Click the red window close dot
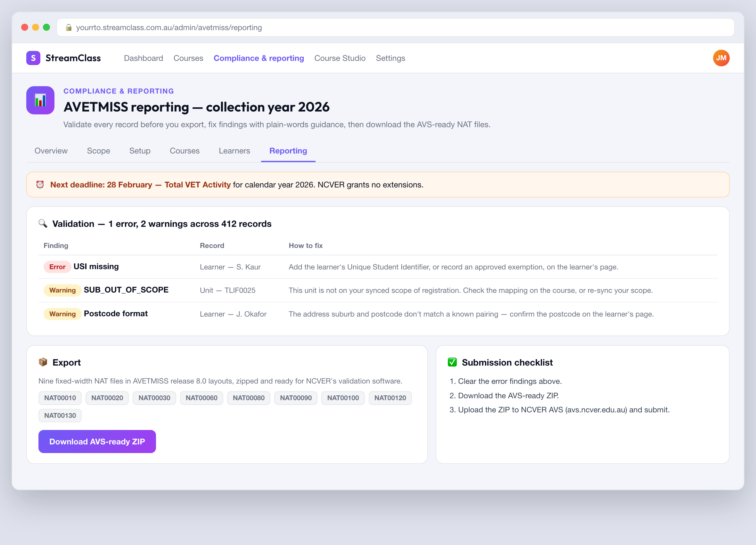Screen dimensions: 756x545 [x=25, y=27]
